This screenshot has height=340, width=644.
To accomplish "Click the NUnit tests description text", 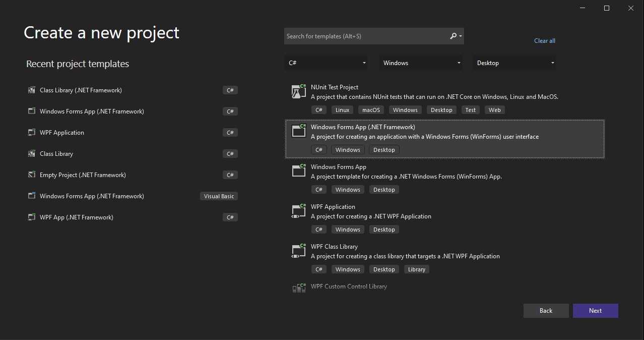I will (434, 97).
